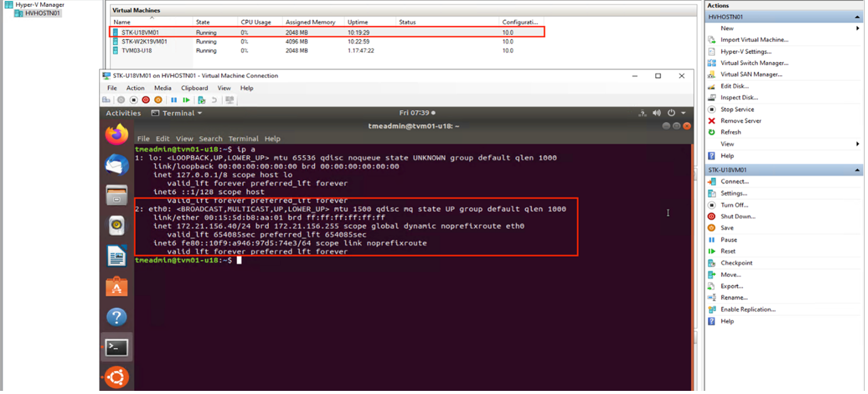Click the network status icon in Ubuntu top bar
868x394 pixels.
click(642, 113)
